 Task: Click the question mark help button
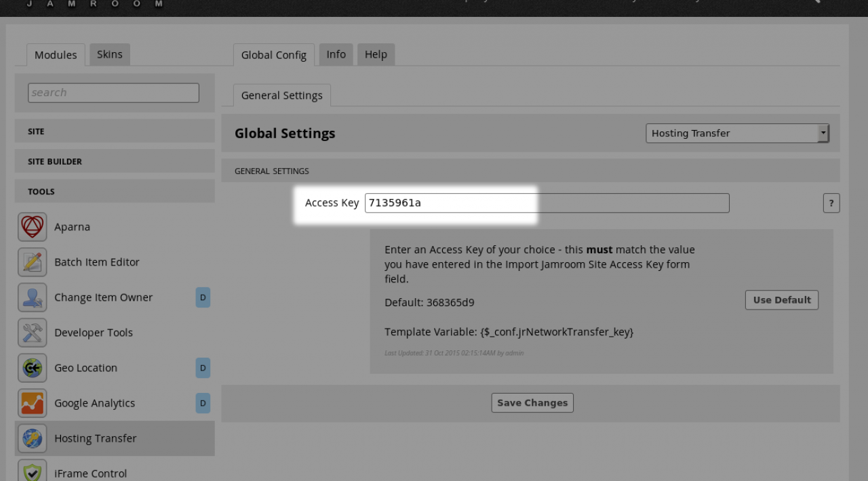(831, 203)
